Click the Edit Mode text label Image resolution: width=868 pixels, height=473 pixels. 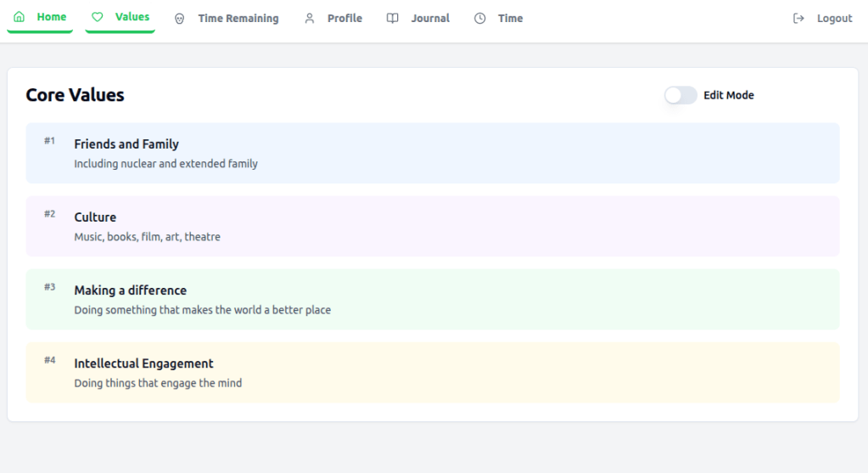pyautogui.click(x=728, y=95)
